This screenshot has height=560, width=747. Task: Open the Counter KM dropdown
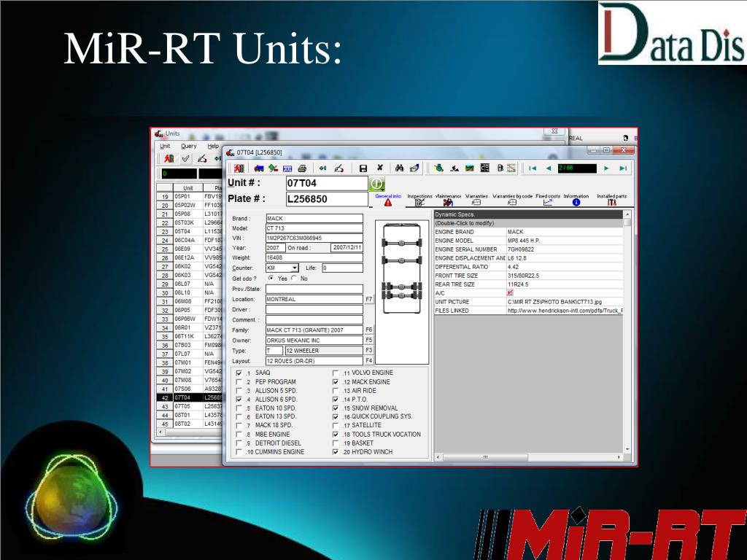tap(295, 268)
